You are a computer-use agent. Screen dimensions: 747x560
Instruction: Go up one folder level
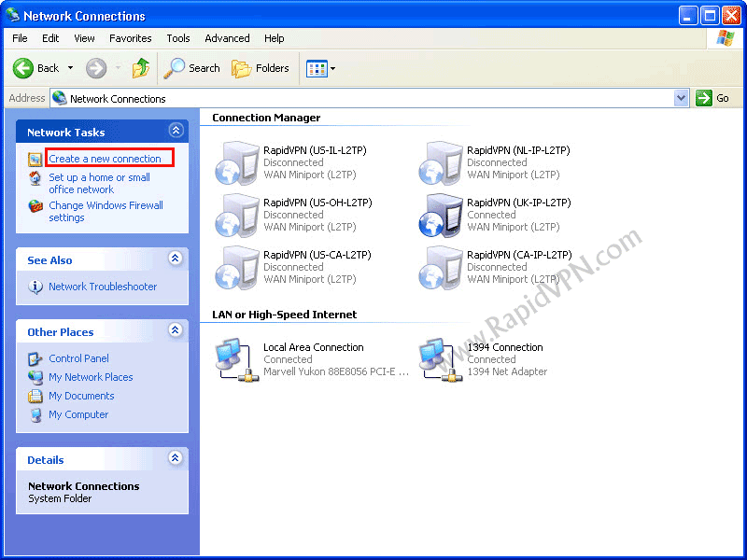point(141,68)
